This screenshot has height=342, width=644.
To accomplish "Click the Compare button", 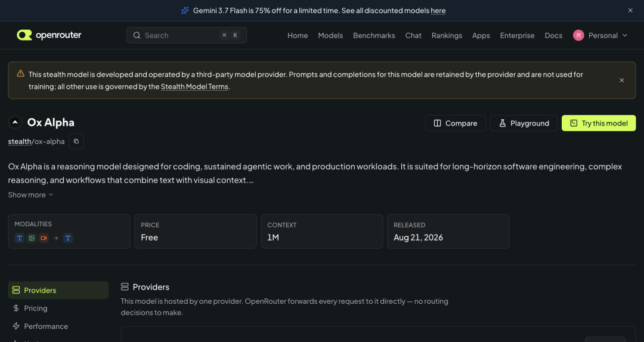I will pyautogui.click(x=455, y=124).
